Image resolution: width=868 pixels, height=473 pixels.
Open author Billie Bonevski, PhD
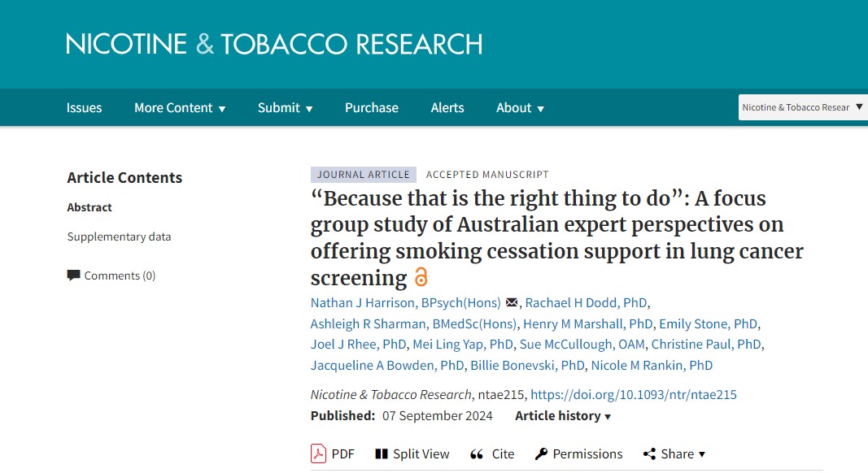coord(528,366)
